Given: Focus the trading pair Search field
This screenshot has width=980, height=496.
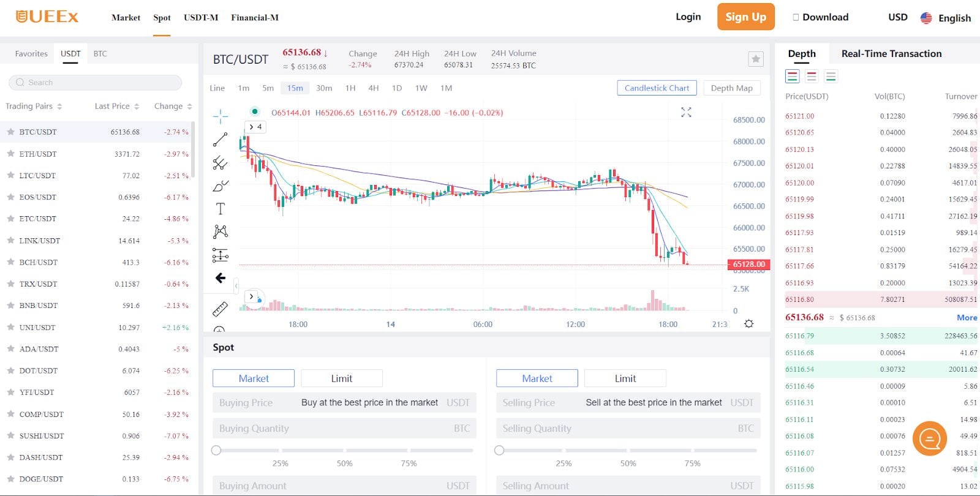Looking at the screenshot, I should (96, 82).
